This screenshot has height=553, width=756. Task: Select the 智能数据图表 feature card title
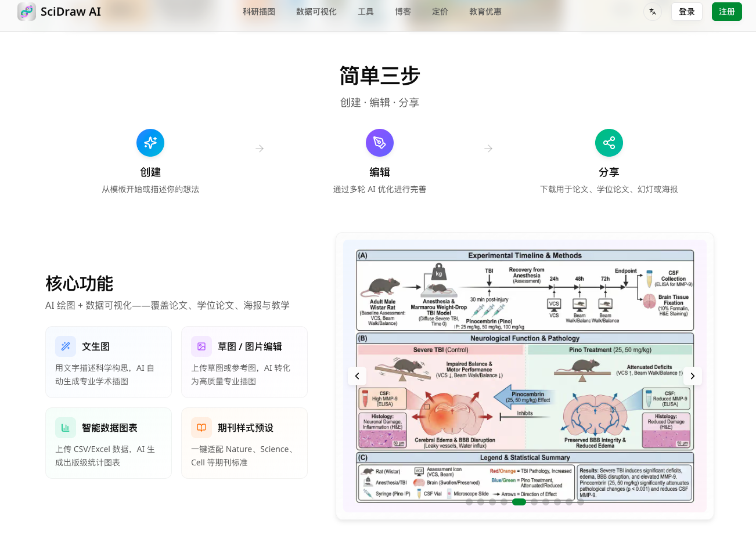110,428
